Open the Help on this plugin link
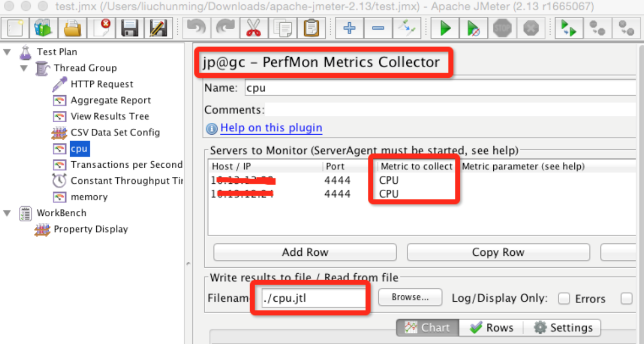Screen dimensions: 644x344 [271, 128]
